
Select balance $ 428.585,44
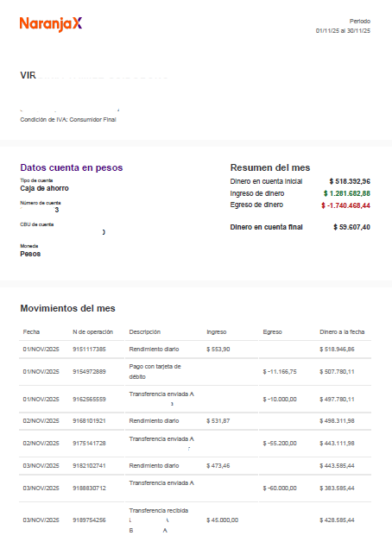337,520
